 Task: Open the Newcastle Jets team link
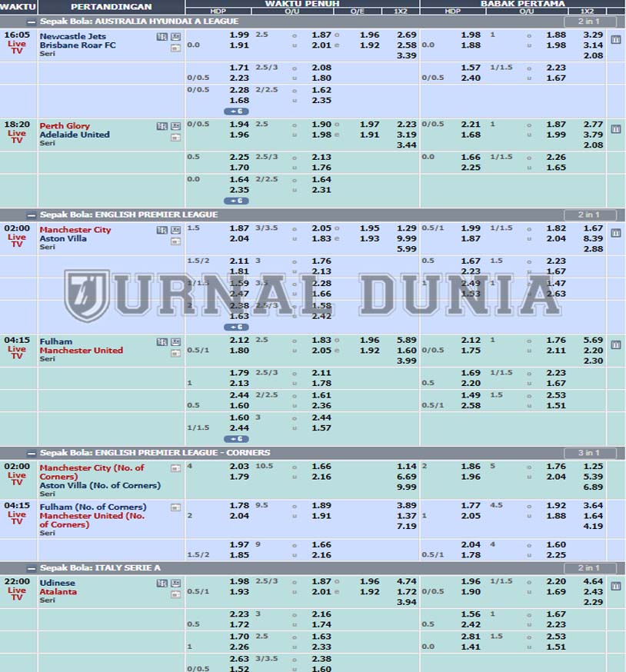coord(72,36)
